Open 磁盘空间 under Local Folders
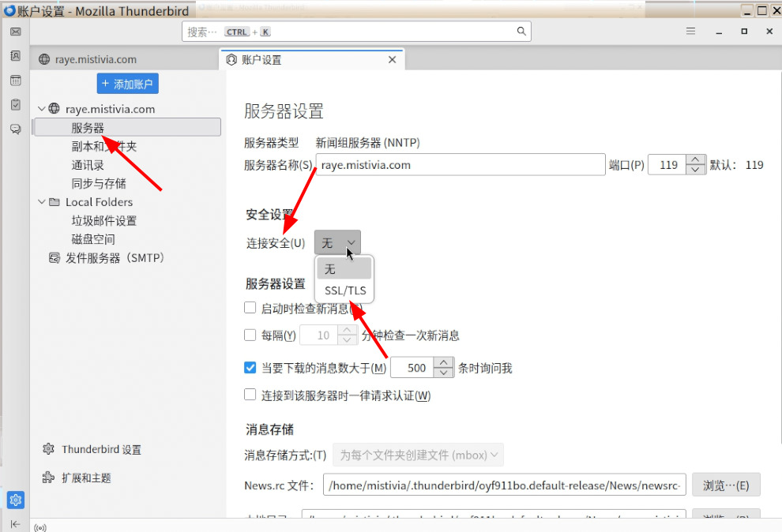The image size is (782, 532). tap(93, 239)
